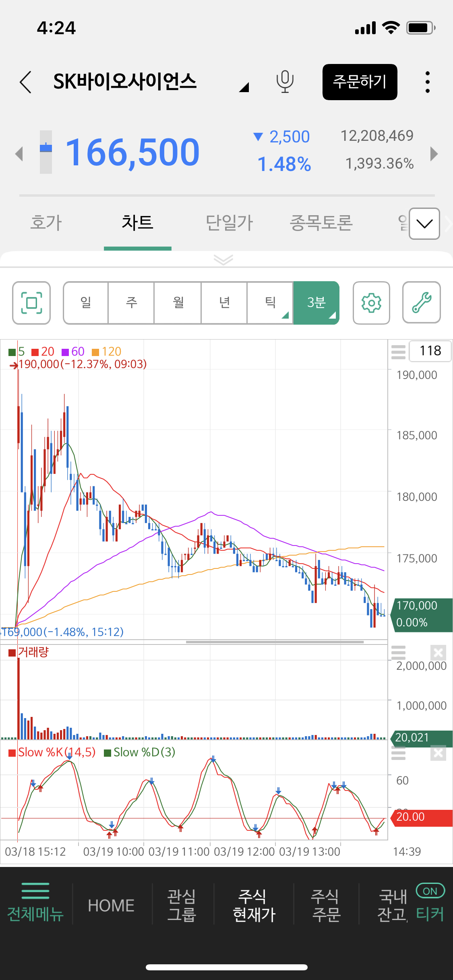
Task: Tap the 1.48% change rate
Action: click(284, 164)
